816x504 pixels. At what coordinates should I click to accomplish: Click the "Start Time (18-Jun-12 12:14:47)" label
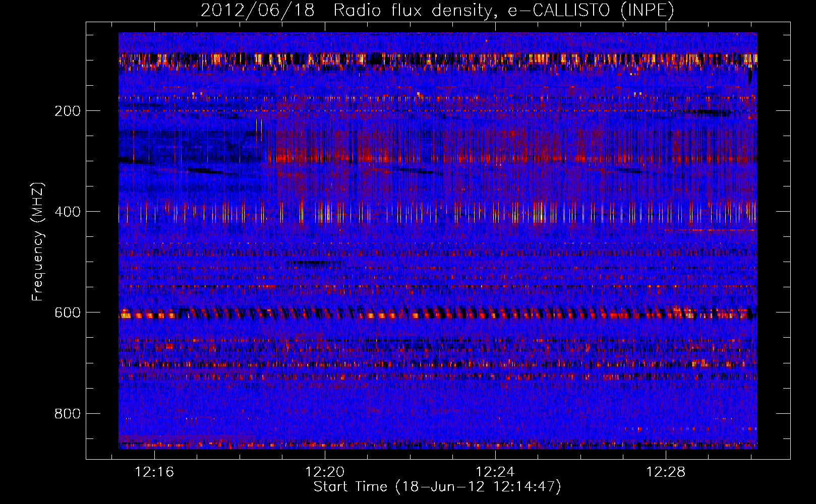click(x=437, y=487)
